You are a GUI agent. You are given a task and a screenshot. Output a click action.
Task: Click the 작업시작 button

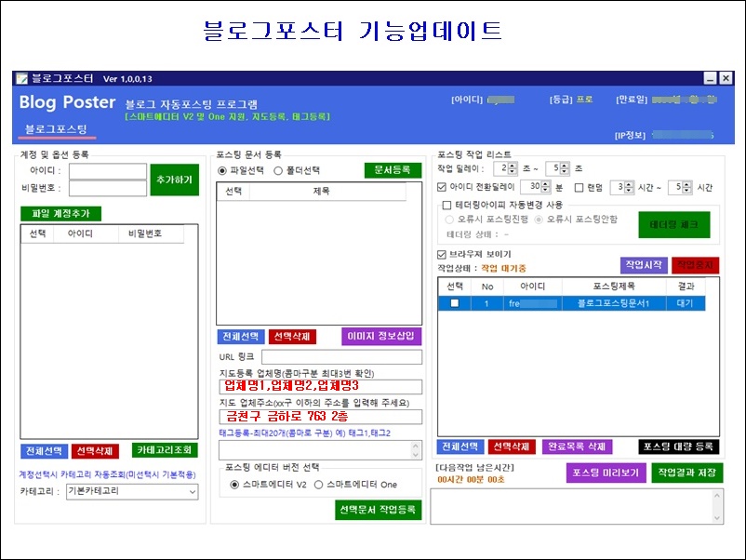tap(645, 265)
